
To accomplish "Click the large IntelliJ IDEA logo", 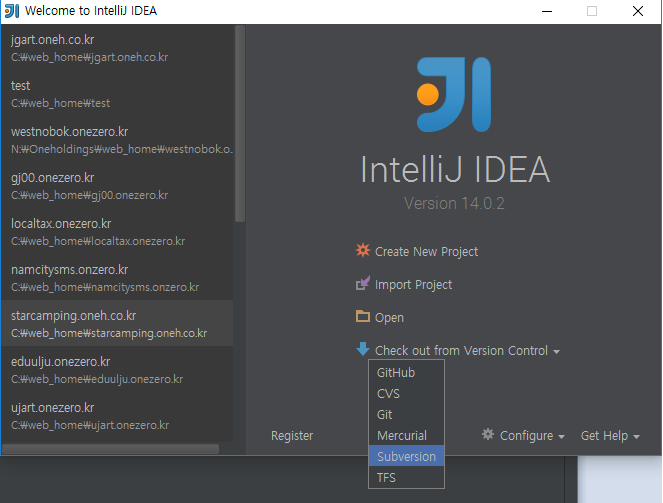I will point(454,95).
